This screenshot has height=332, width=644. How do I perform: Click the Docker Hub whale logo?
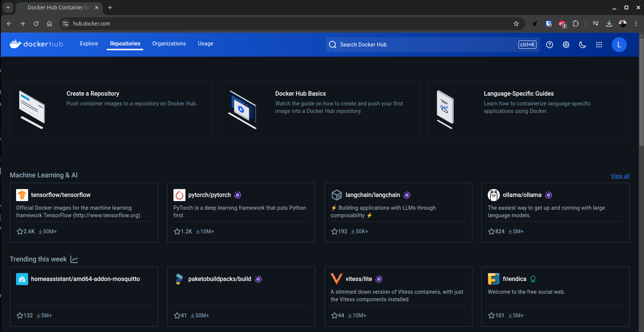click(36, 44)
